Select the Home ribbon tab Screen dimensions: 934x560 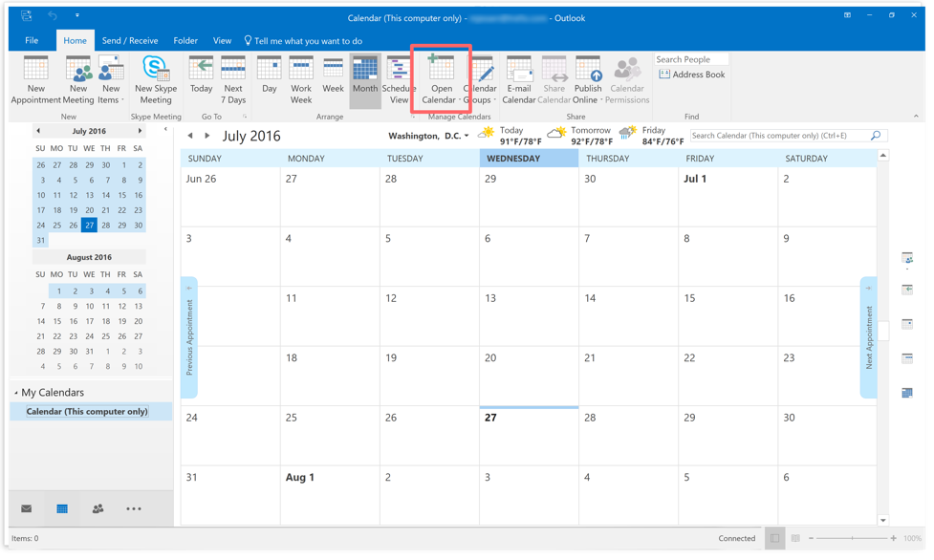click(x=76, y=40)
